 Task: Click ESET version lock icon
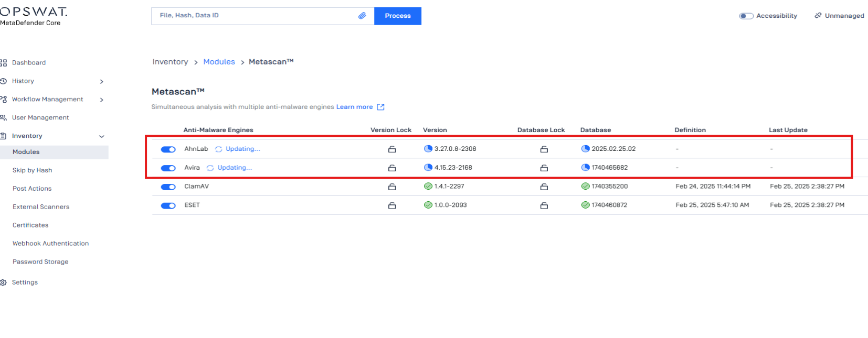pyautogui.click(x=392, y=206)
